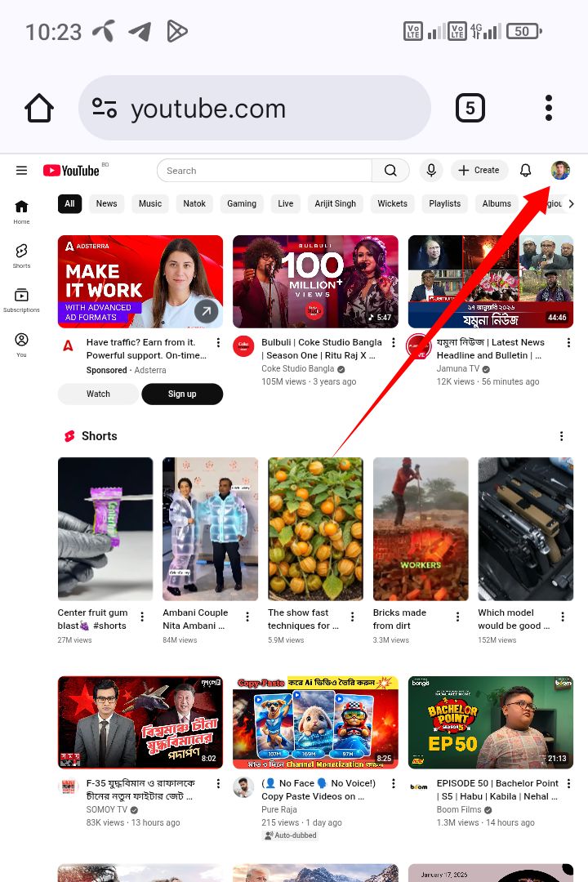Open the browser home page icon

click(x=39, y=108)
